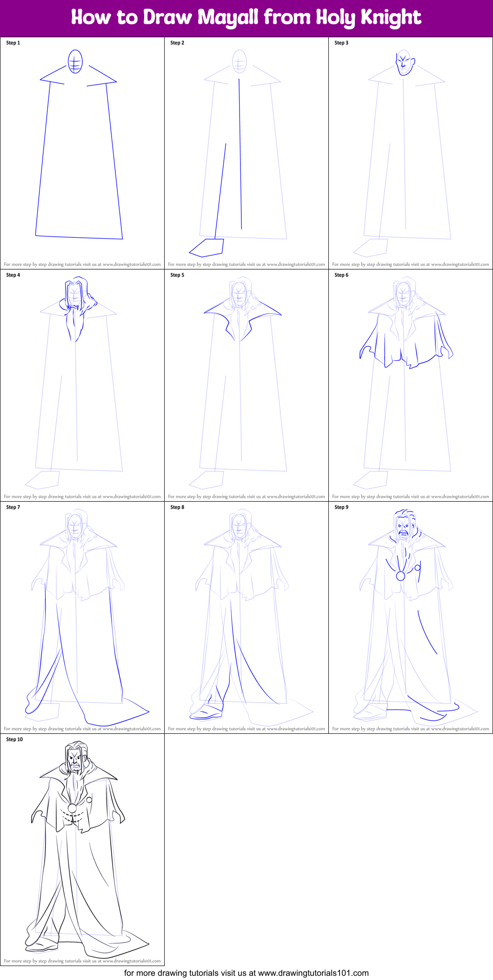Open the Step 10 final drawing
Viewport: 493px width, 980px height.
(x=82, y=850)
